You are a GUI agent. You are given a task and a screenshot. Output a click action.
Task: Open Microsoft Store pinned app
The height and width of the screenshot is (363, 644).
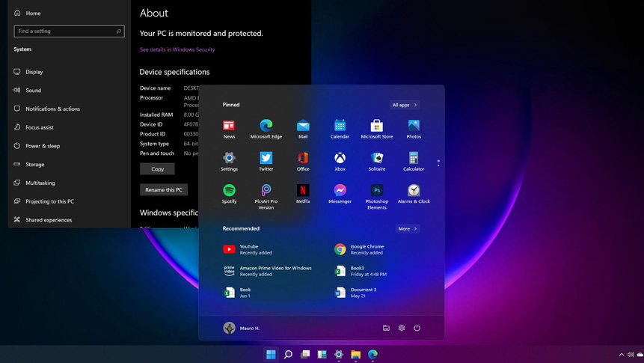tap(376, 126)
